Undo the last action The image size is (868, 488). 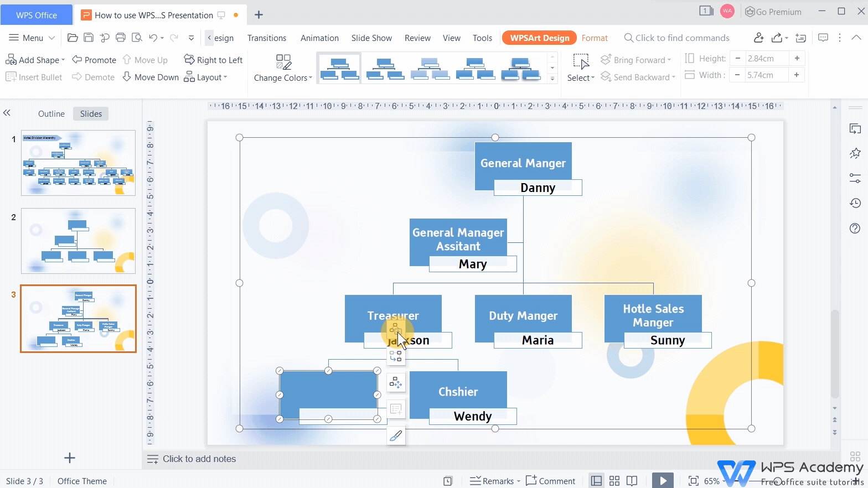(x=153, y=38)
